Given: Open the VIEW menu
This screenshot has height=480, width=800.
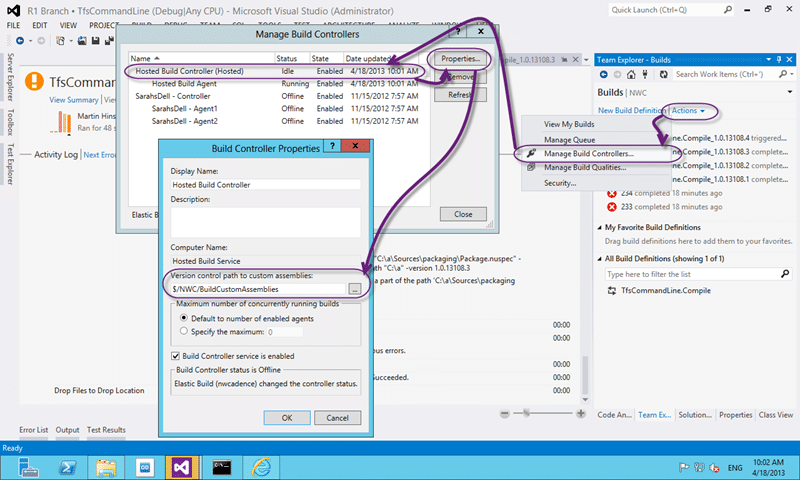Looking at the screenshot, I should tap(68, 26).
